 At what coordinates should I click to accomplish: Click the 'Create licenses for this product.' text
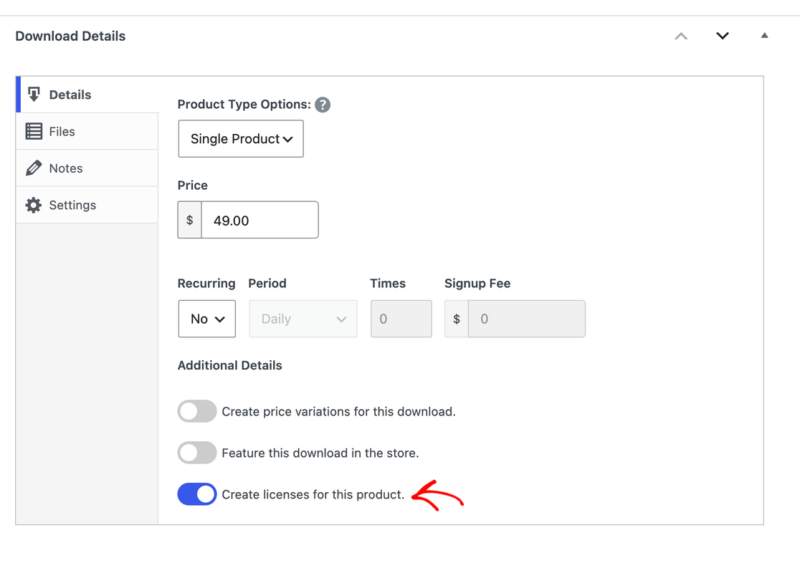313,495
